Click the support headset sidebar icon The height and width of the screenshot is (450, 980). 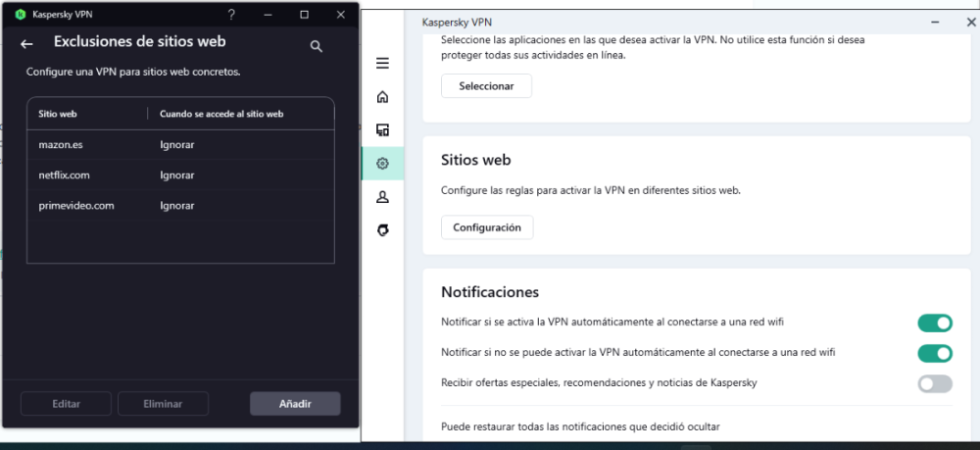coord(382,229)
